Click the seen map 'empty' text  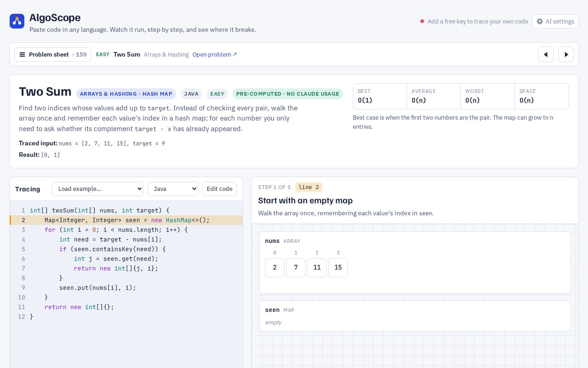pos(273,322)
